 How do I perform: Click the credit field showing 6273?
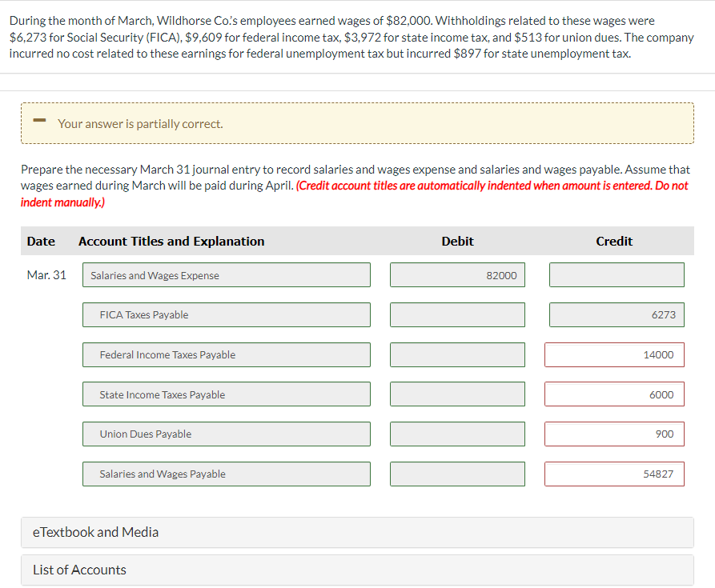point(617,314)
